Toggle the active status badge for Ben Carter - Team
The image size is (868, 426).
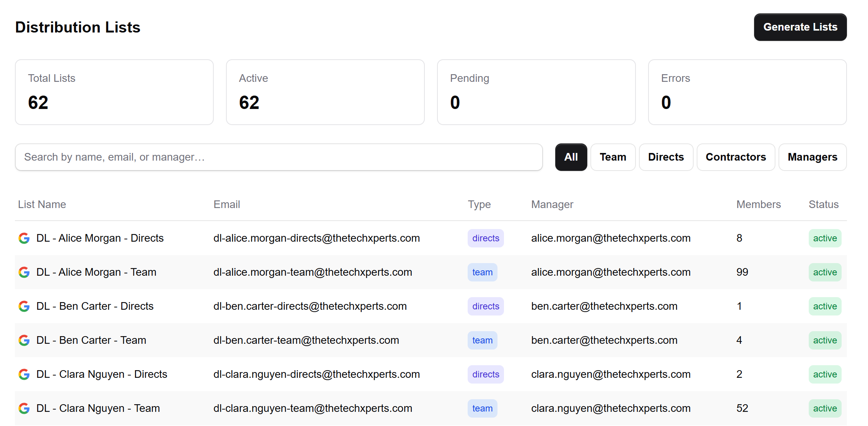[x=825, y=340]
